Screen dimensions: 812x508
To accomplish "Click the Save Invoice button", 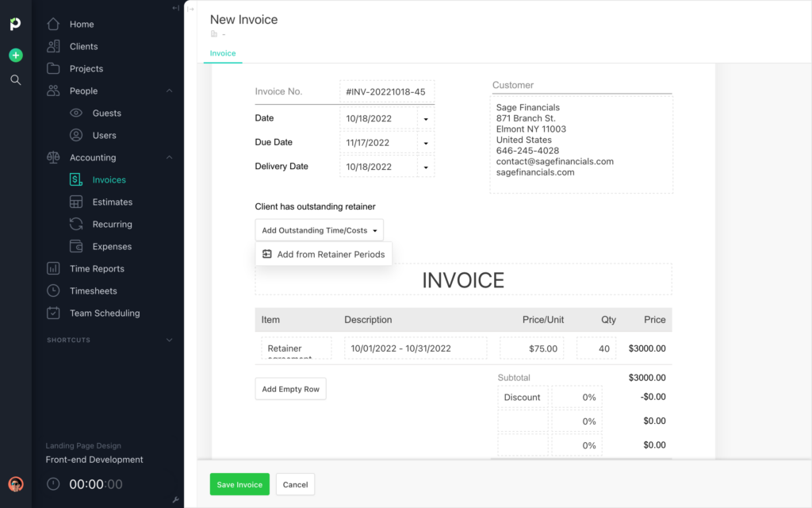I will coord(239,484).
